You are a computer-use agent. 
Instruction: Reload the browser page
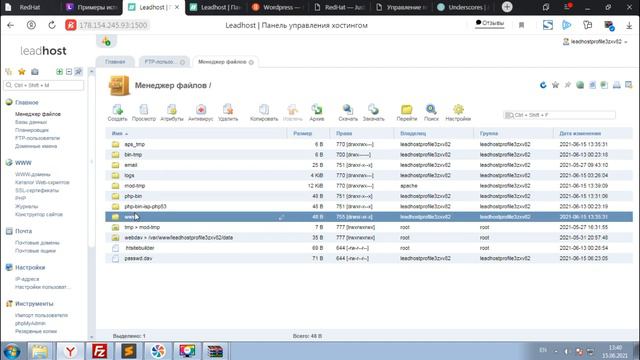(52, 25)
